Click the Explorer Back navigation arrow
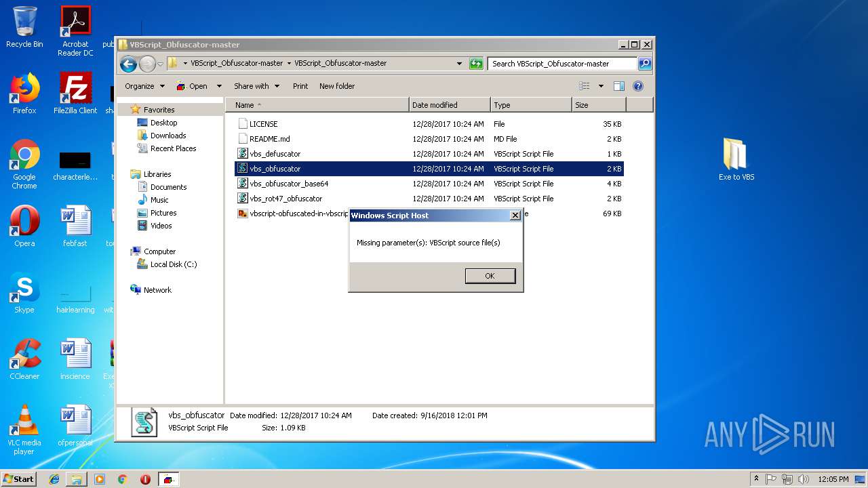This screenshot has width=868, height=488. tap(128, 64)
